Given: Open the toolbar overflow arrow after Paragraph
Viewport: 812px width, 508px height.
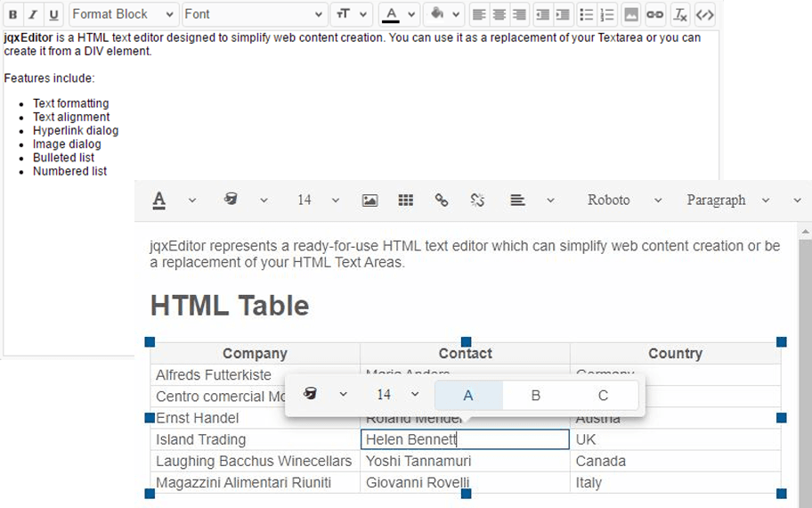Looking at the screenshot, I should 798,201.
